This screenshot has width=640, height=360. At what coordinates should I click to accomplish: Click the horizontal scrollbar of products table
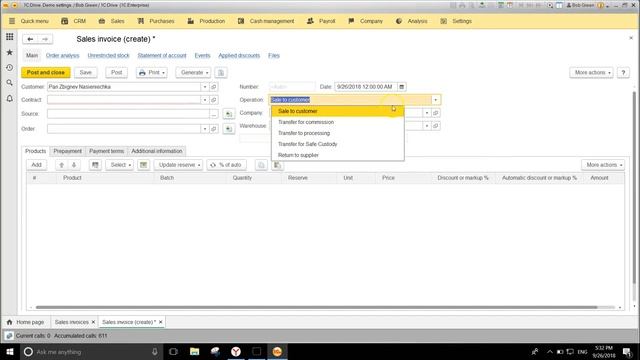coord(316,307)
